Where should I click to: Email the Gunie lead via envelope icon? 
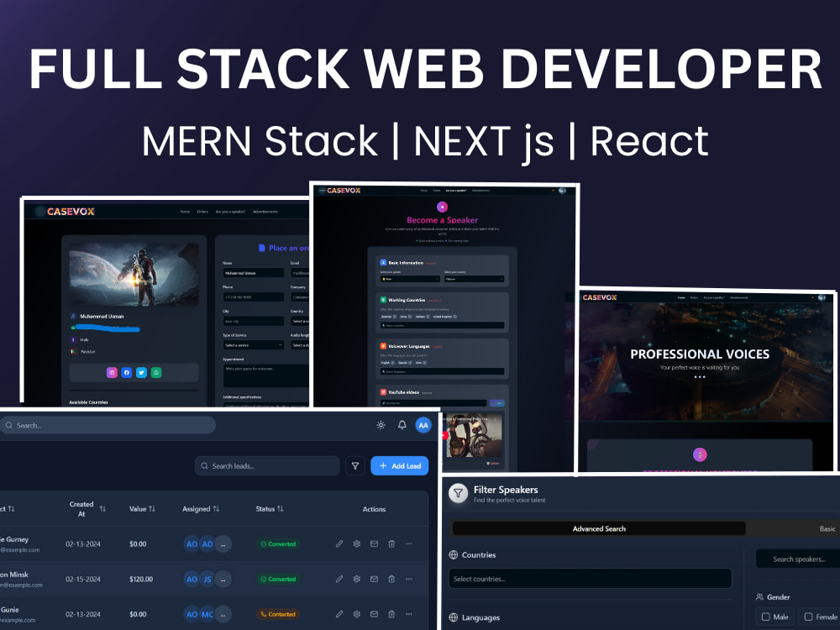click(x=374, y=614)
